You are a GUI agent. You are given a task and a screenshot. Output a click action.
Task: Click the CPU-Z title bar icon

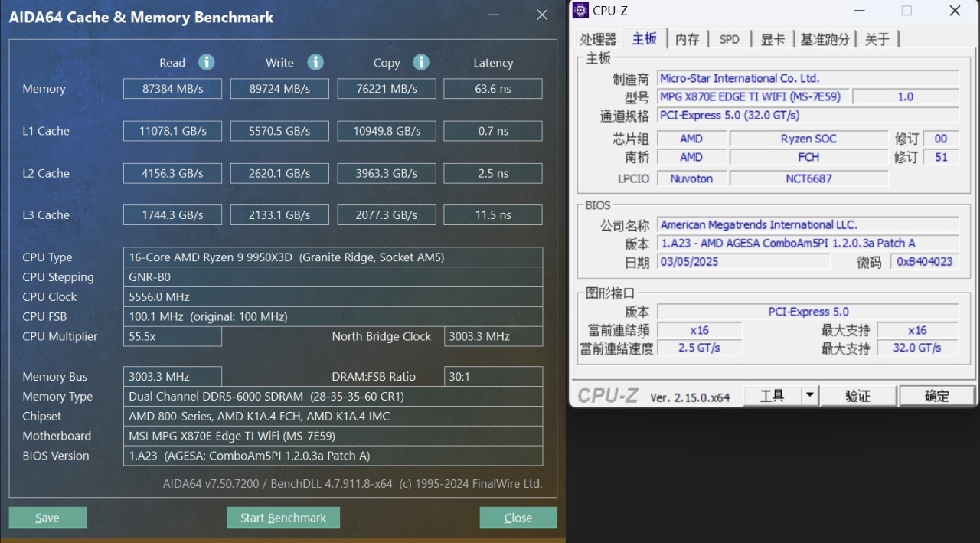580,11
